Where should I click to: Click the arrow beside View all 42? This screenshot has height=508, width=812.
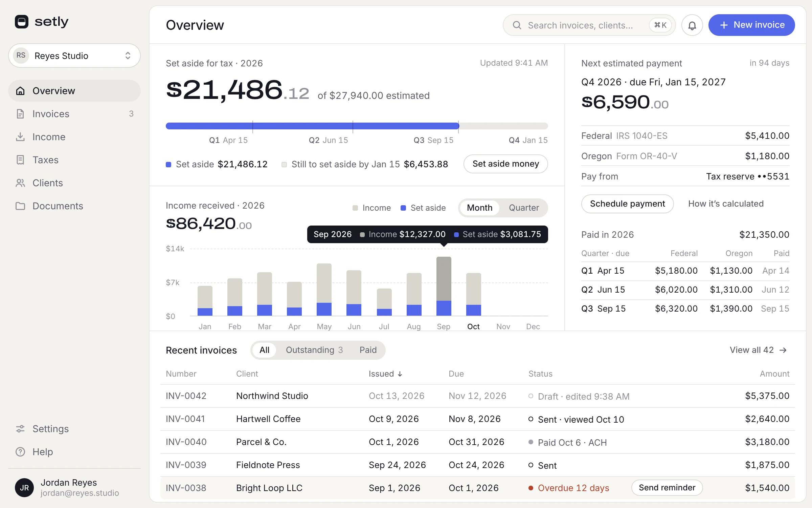783,350
